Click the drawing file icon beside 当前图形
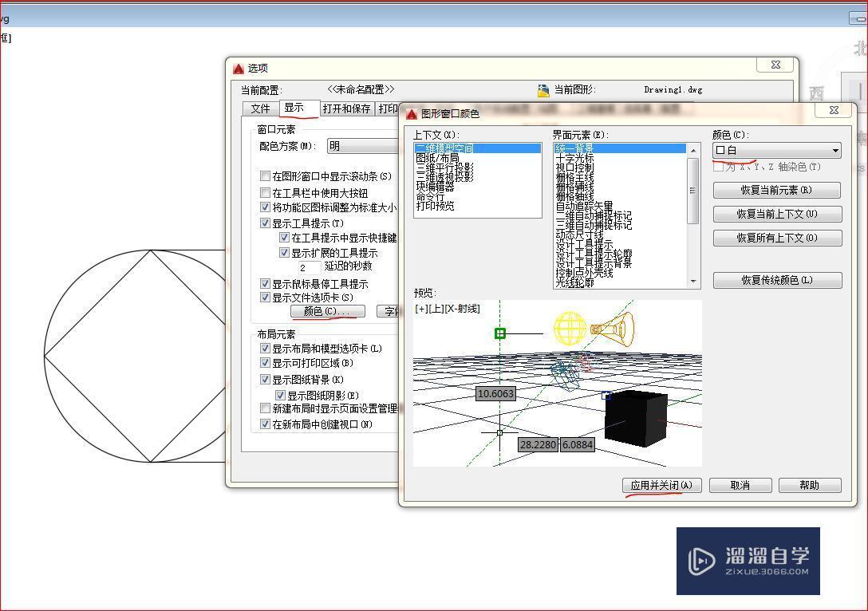The height and width of the screenshot is (611, 868). (x=543, y=89)
